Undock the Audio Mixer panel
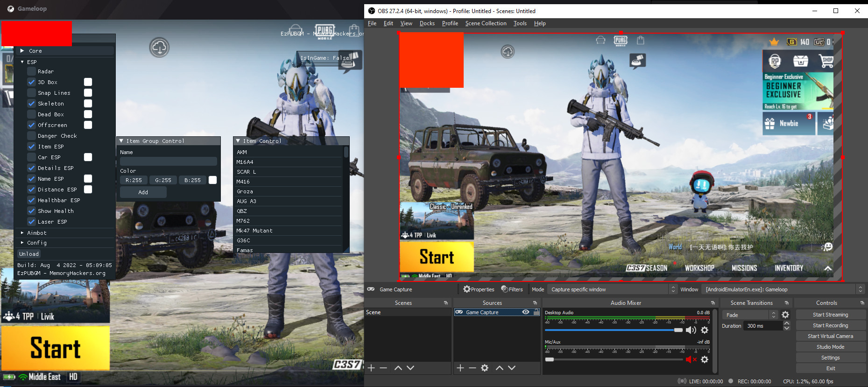 coord(713,303)
